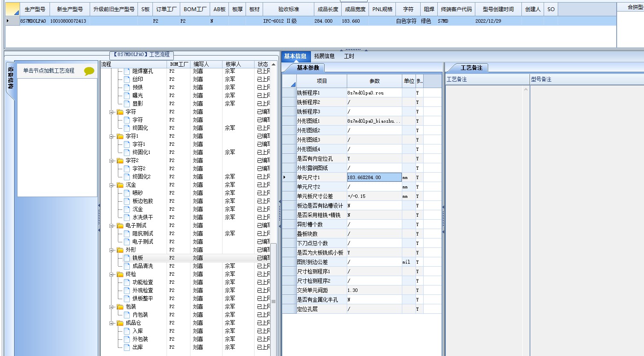
Task: Click the folder icon of 字符2 group
Action: point(120,161)
